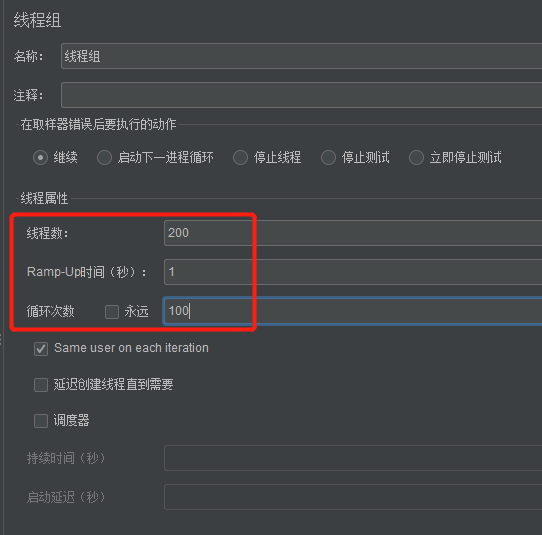Screen dimensions: 542x535
Task: Click the Ramp-Up时间 input field
Action: (353, 272)
